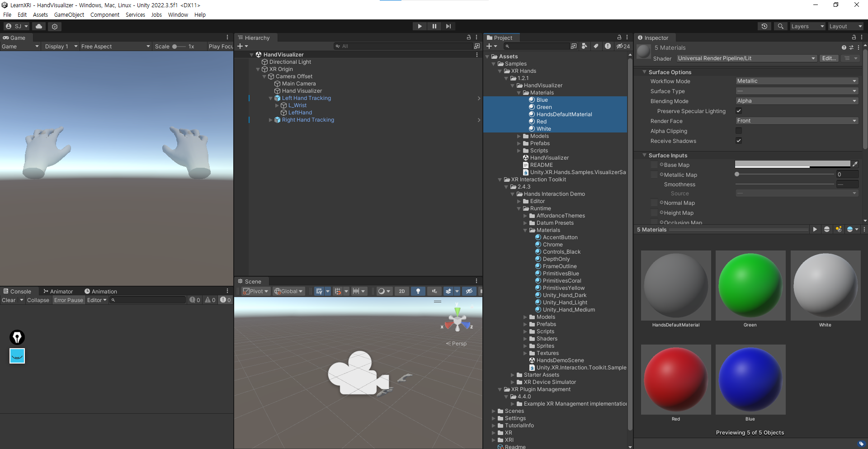This screenshot has width=868, height=449.
Task: Click Edit... button next to Shader
Action: point(829,58)
